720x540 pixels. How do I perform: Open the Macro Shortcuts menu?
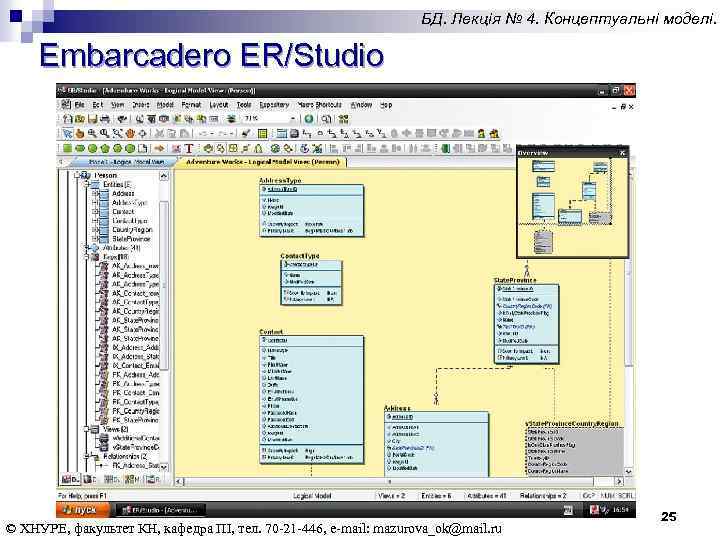point(320,105)
